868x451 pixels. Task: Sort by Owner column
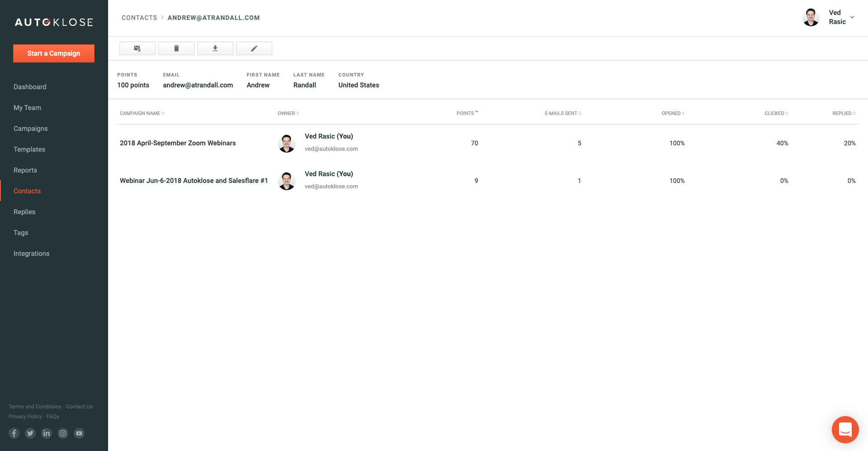[x=288, y=113]
